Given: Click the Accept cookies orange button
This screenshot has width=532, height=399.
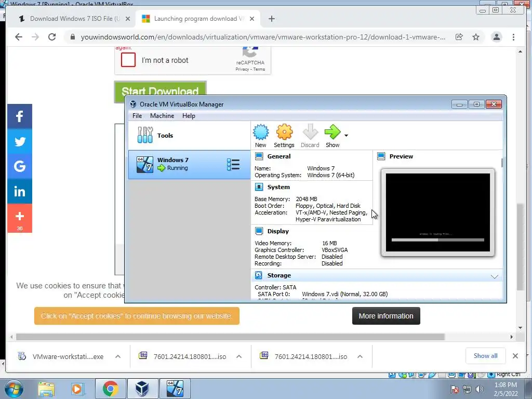Looking at the screenshot, I should click(137, 316).
